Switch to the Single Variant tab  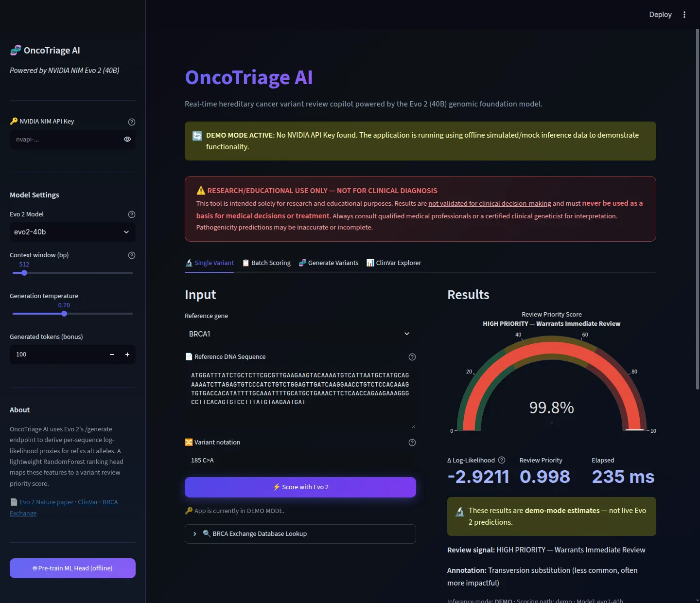point(210,263)
